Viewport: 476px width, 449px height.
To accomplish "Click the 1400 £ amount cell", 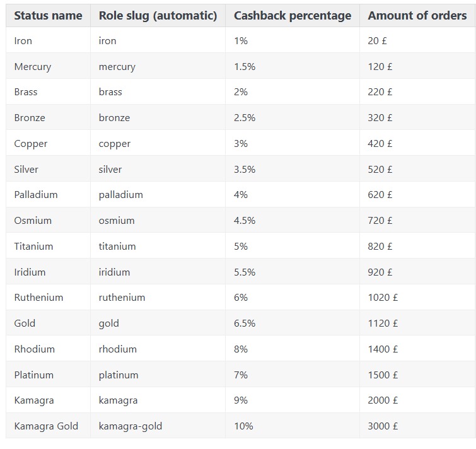I will coord(383,349).
